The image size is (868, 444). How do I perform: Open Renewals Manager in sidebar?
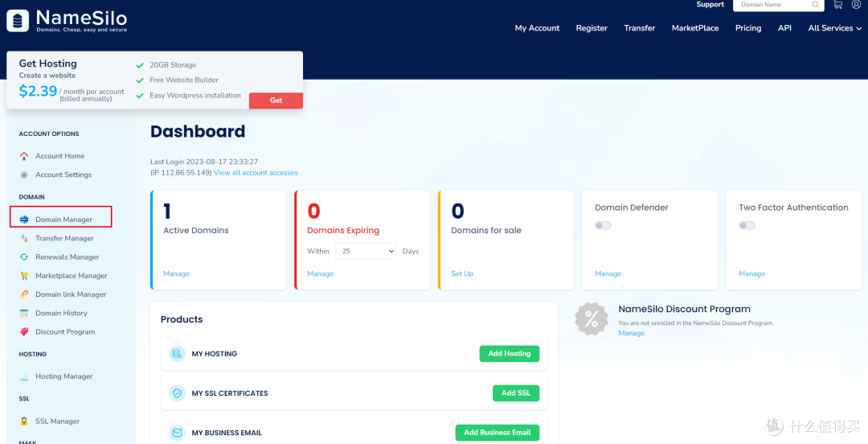click(67, 257)
